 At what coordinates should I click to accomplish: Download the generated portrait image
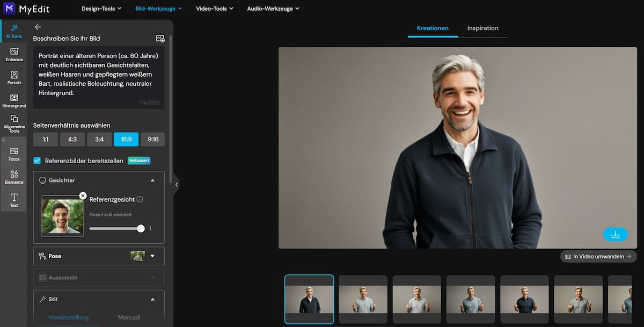tap(615, 235)
